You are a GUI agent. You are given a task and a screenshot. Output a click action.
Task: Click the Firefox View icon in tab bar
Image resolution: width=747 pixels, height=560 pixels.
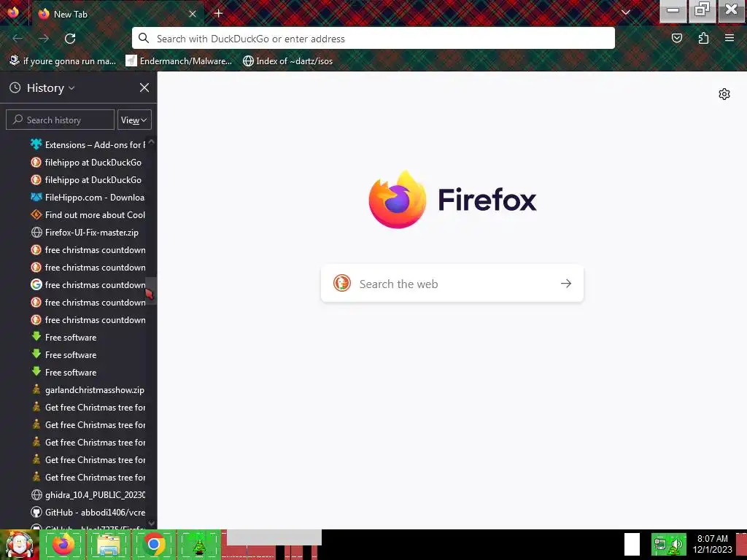pos(13,12)
